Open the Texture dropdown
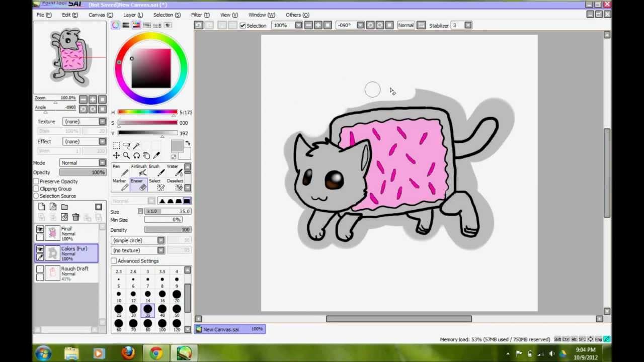The image size is (644, 362). click(x=102, y=122)
